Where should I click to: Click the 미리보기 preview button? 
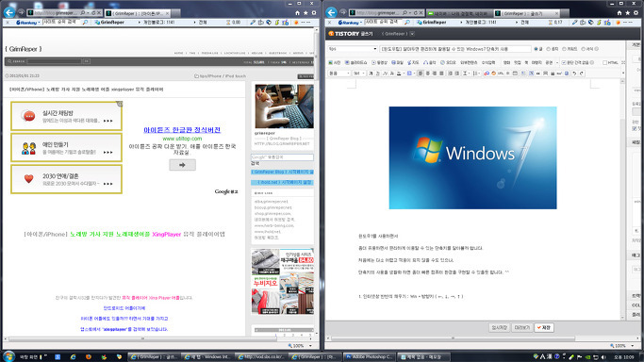click(522, 327)
